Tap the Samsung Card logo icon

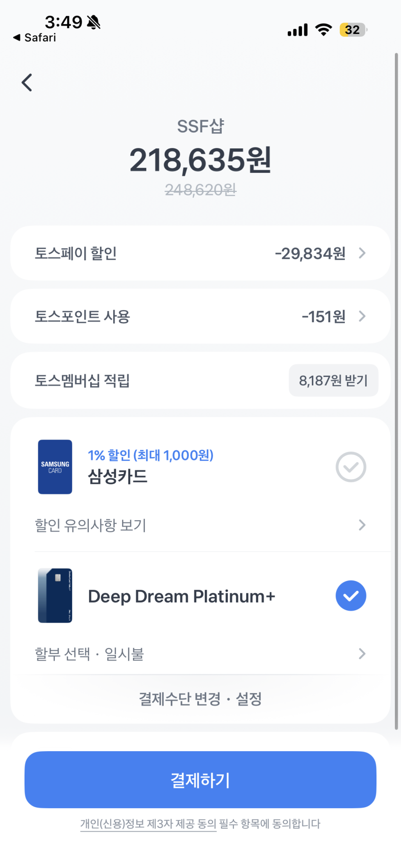[x=55, y=467]
